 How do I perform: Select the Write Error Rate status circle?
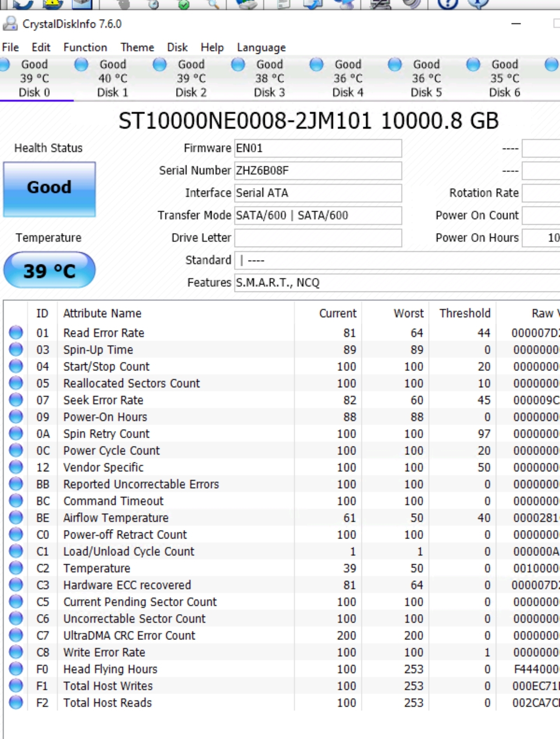[x=16, y=652]
